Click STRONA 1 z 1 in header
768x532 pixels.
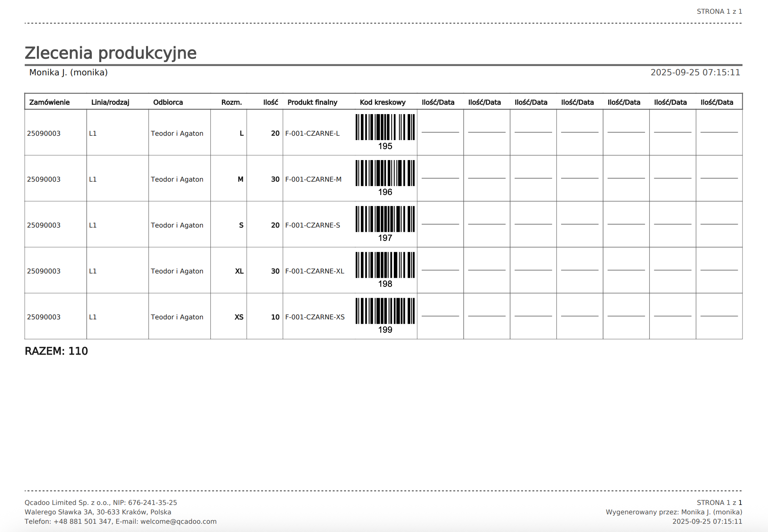(x=719, y=11)
